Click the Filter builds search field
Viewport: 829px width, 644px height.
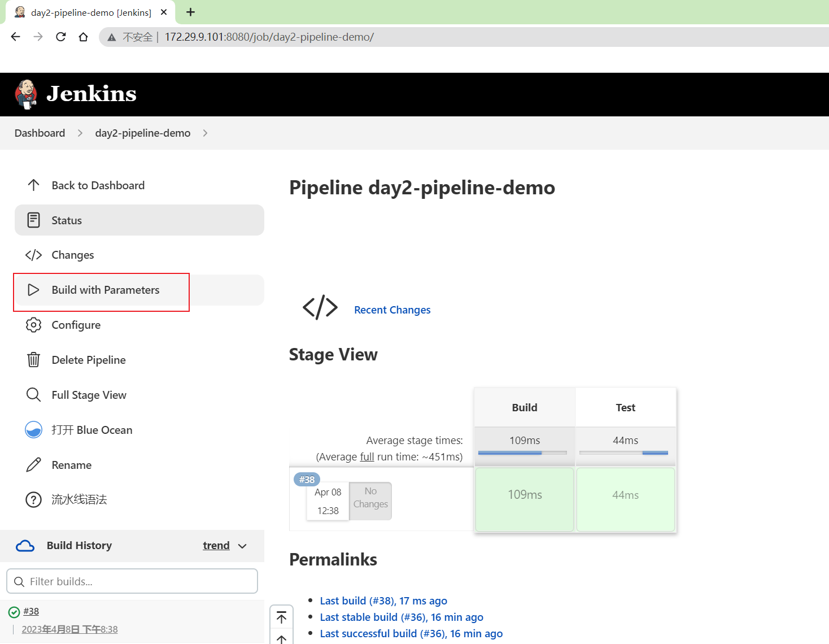(x=132, y=581)
